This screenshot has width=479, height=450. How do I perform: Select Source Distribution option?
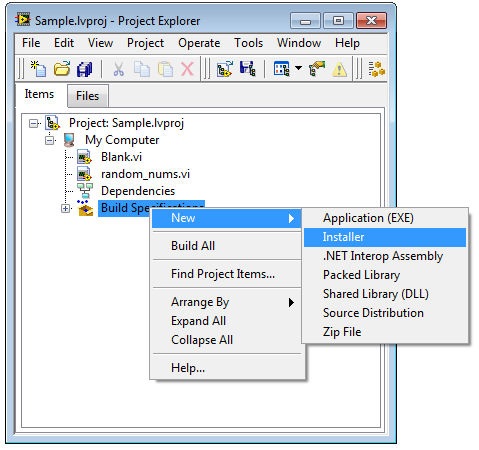(385, 313)
